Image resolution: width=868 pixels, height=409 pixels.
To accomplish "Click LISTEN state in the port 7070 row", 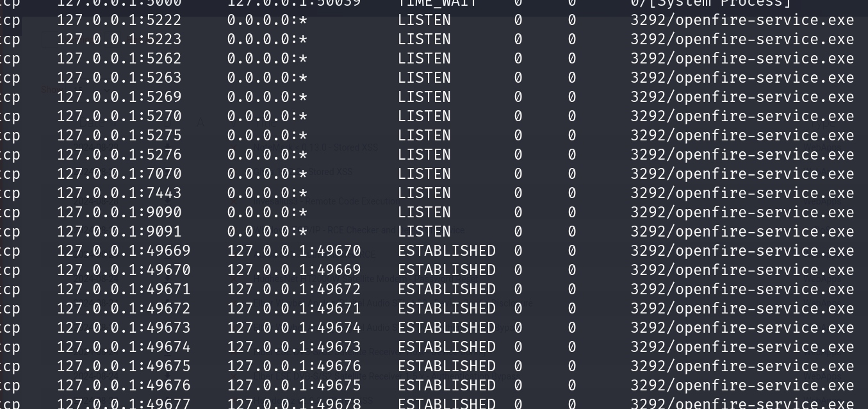I will point(424,174).
